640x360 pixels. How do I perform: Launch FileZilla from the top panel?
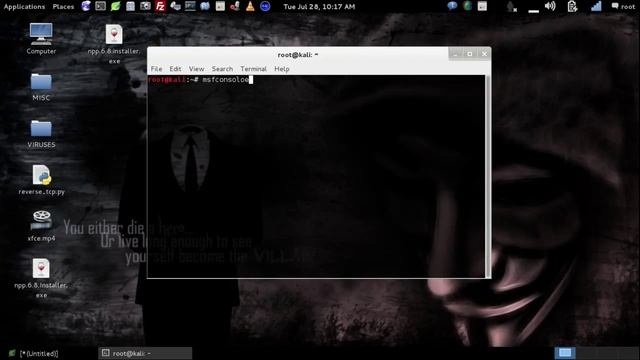click(160, 6)
